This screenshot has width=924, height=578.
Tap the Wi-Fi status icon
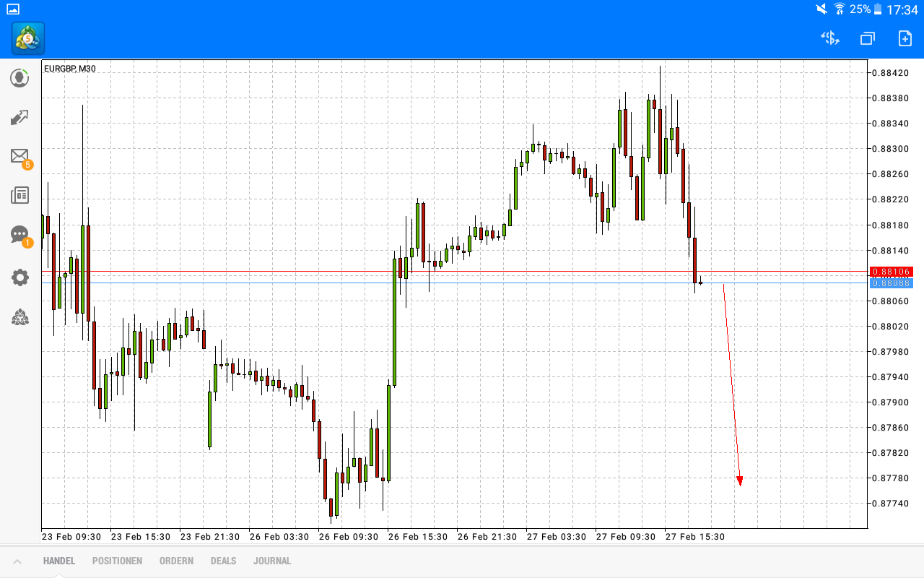click(840, 9)
